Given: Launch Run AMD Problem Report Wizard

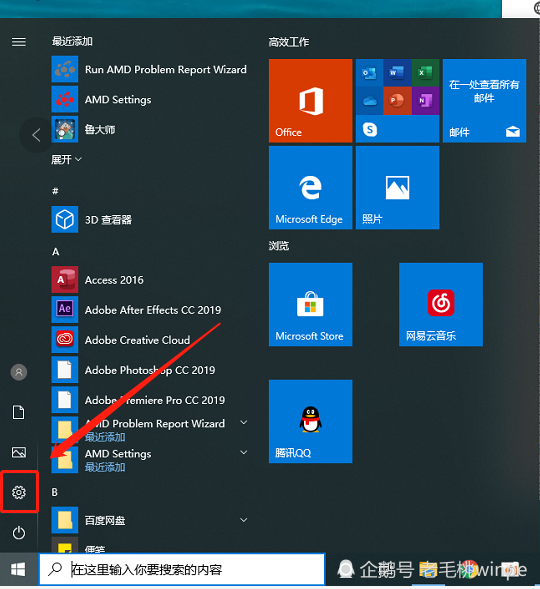Looking at the screenshot, I should 150,69.
